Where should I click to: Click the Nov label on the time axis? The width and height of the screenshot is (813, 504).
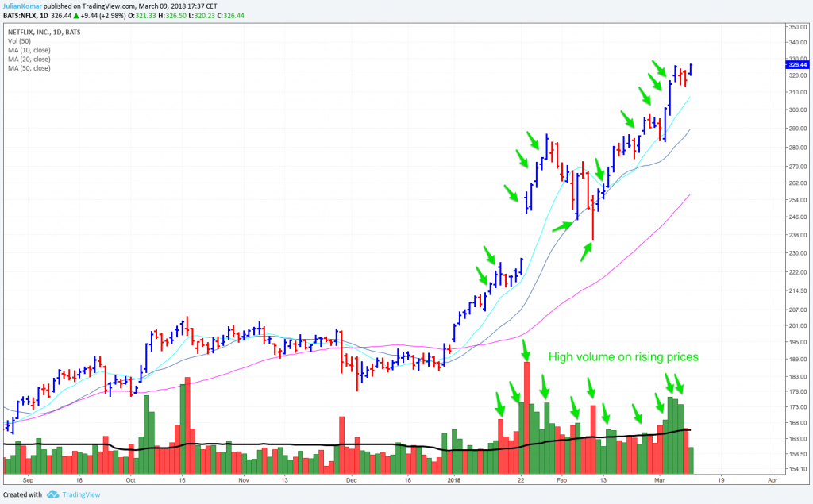(244, 480)
